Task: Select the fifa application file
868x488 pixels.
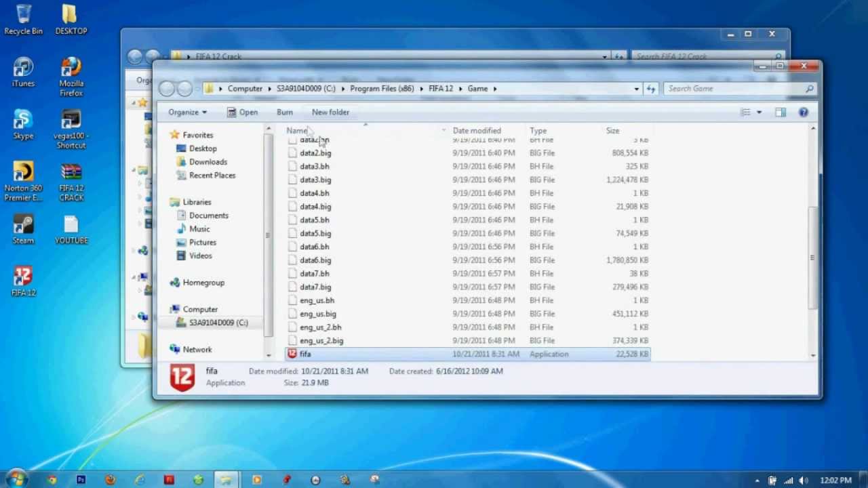Action: (x=467, y=354)
